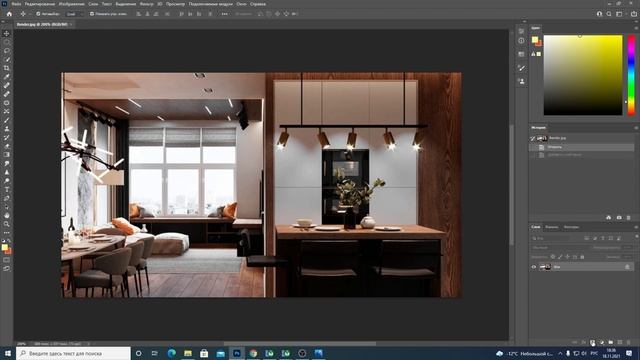The height and width of the screenshot is (360, 640).
Task: Open the Изображение menu
Action: pyautogui.click(x=71, y=4)
